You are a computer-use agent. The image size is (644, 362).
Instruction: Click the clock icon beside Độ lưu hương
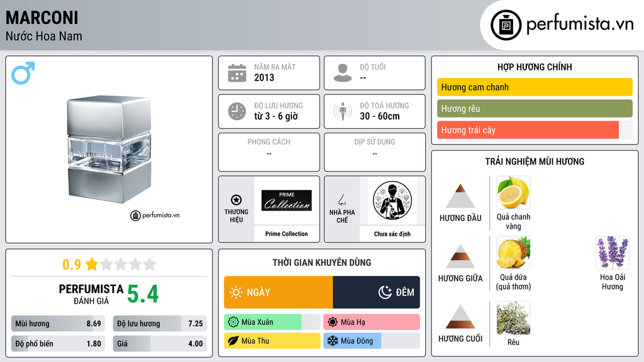[237, 111]
